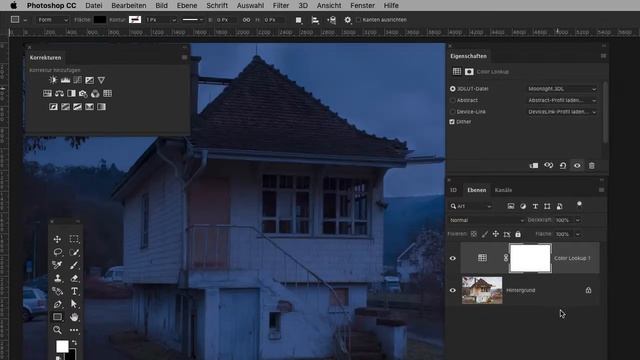Add an Exposure adjustment in Korrekturen

(89, 80)
